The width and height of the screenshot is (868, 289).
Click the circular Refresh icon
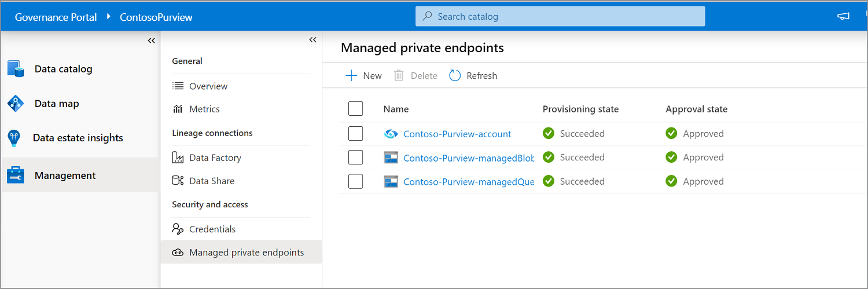[x=455, y=75]
